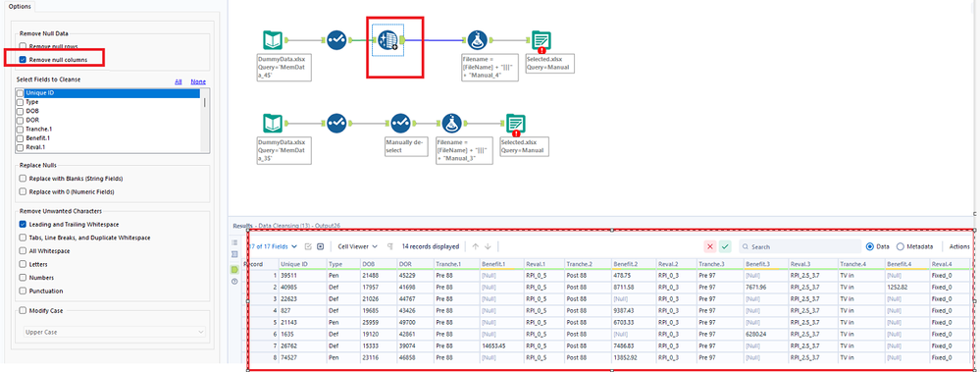Click error badge on bottom Output Data tool

[x=516, y=133]
